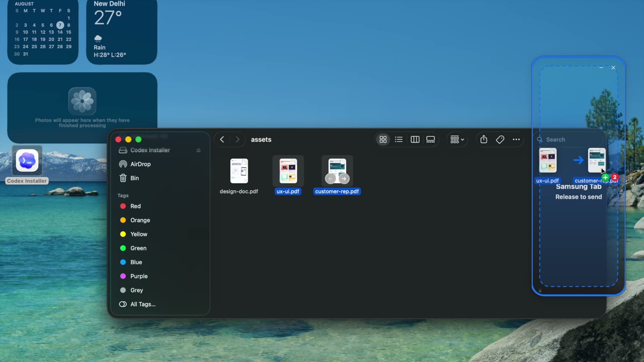Show previous page on customer-rep.pdf thumbnail
This screenshot has height=362, width=644.
(331, 178)
